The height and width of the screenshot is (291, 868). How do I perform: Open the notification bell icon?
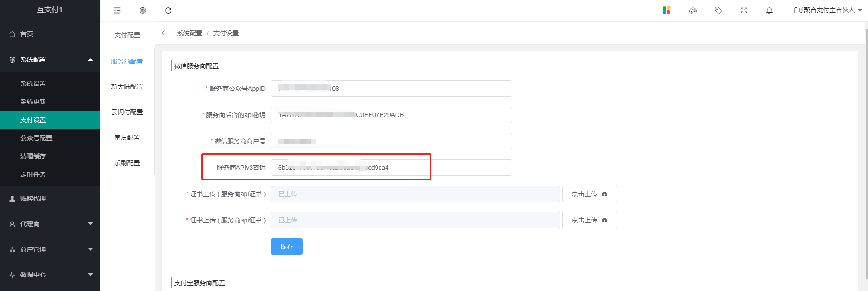pyautogui.click(x=769, y=10)
